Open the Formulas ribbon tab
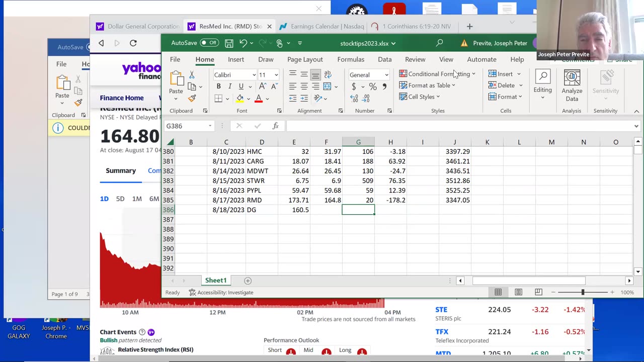644x362 pixels. (x=351, y=59)
